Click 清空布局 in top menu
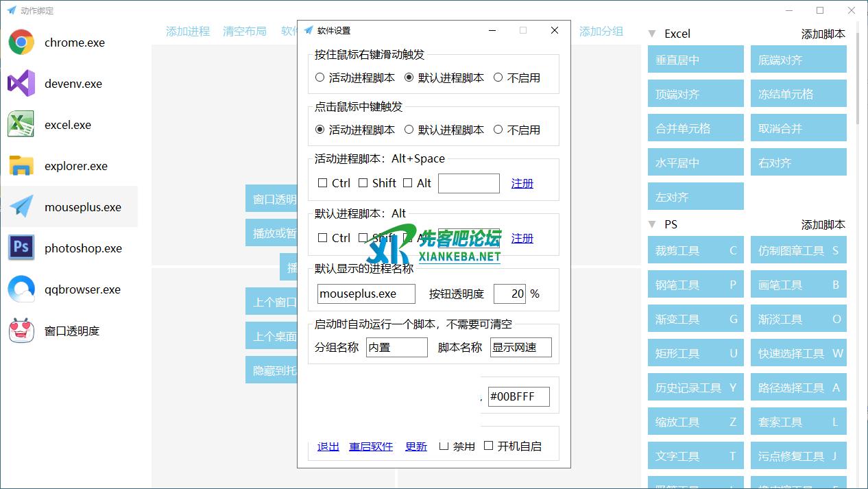The image size is (868, 489). click(245, 32)
